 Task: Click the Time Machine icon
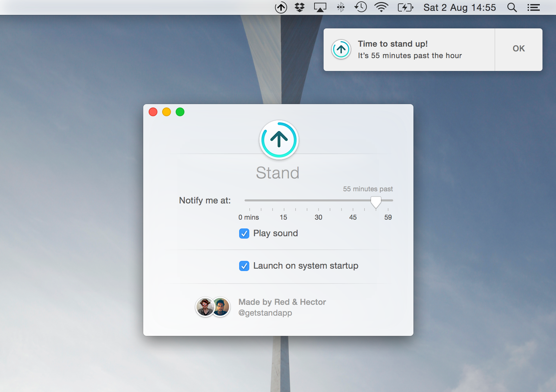click(x=360, y=7)
